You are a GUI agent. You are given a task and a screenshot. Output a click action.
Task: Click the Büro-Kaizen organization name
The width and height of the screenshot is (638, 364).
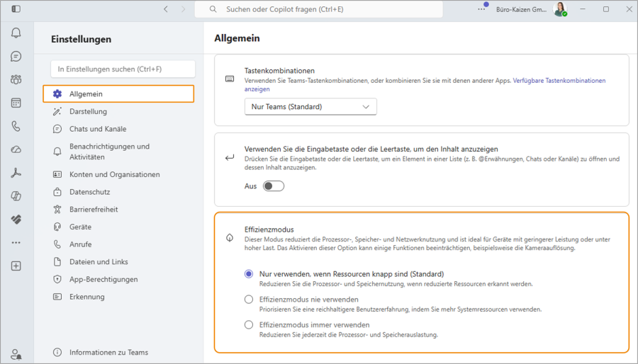click(x=521, y=9)
